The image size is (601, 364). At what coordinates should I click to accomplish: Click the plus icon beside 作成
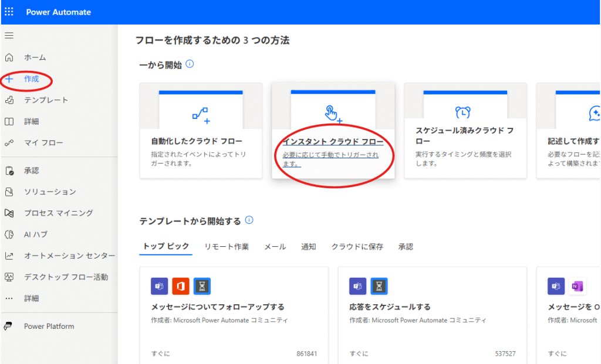[9, 79]
